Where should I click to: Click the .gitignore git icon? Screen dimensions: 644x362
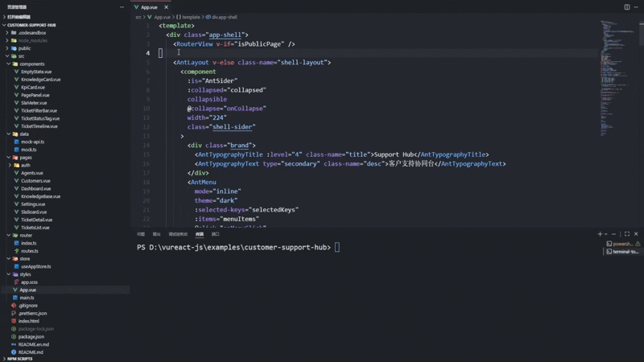pos(14,306)
